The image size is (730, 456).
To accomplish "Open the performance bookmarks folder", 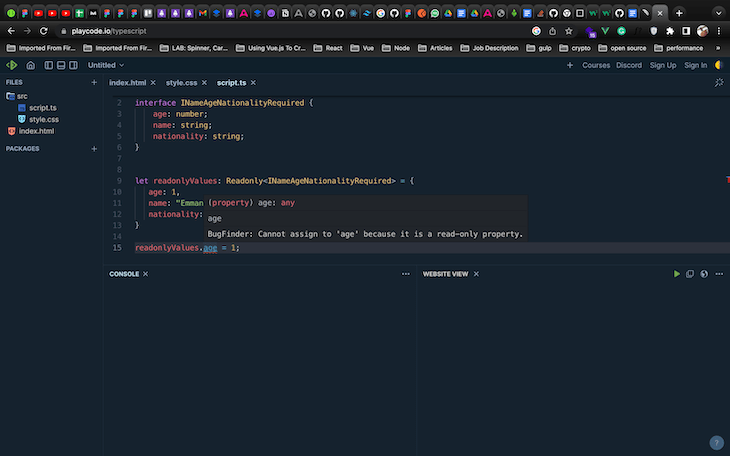I will click(678, 48).
